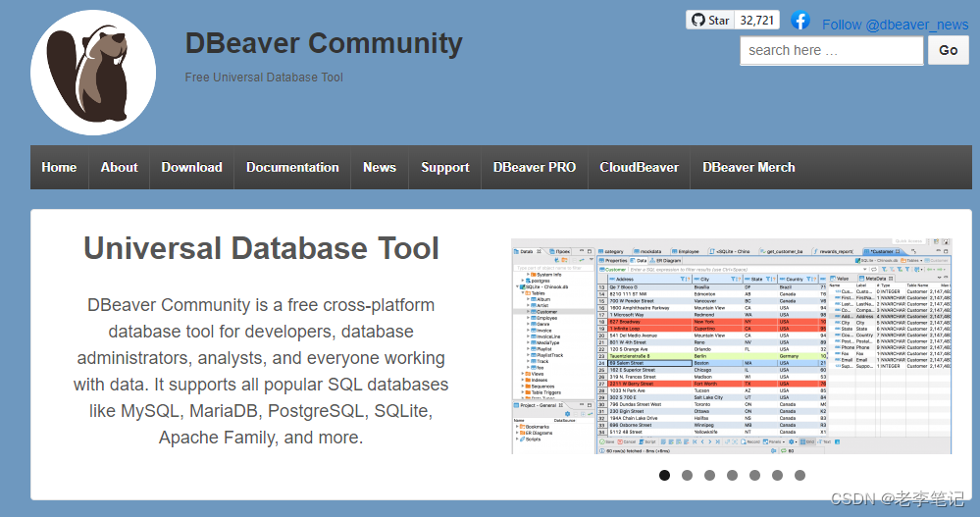This screenshot has height=517, width=980.
Task: Open the News menu item
Action: pyautogui.click(x=380, y=168)
